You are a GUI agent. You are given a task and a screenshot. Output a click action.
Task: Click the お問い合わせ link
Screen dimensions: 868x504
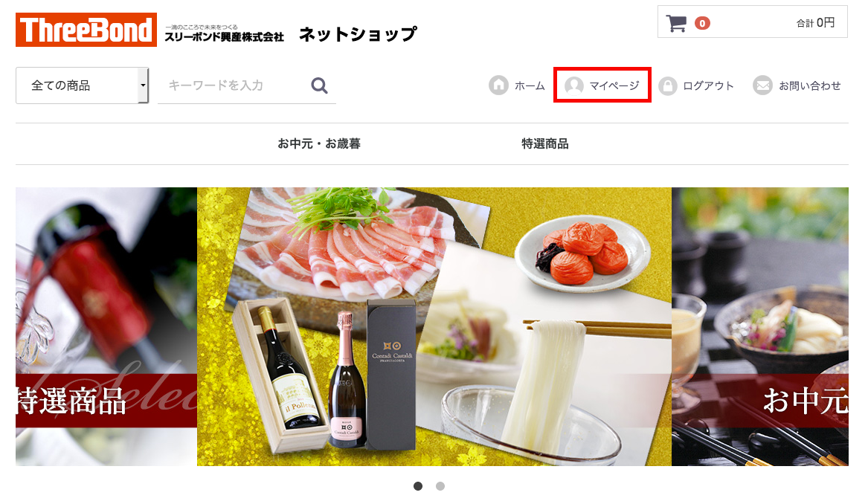809,85
